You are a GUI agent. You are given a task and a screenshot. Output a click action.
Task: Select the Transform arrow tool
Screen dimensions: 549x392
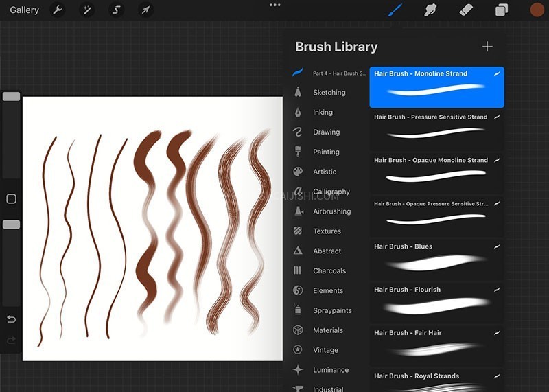click(145, 10)
